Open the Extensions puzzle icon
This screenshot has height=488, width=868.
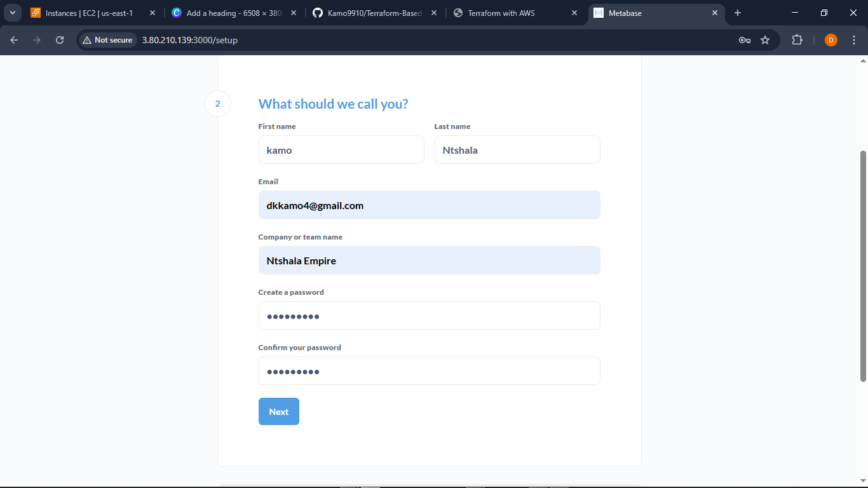point(797,40)
